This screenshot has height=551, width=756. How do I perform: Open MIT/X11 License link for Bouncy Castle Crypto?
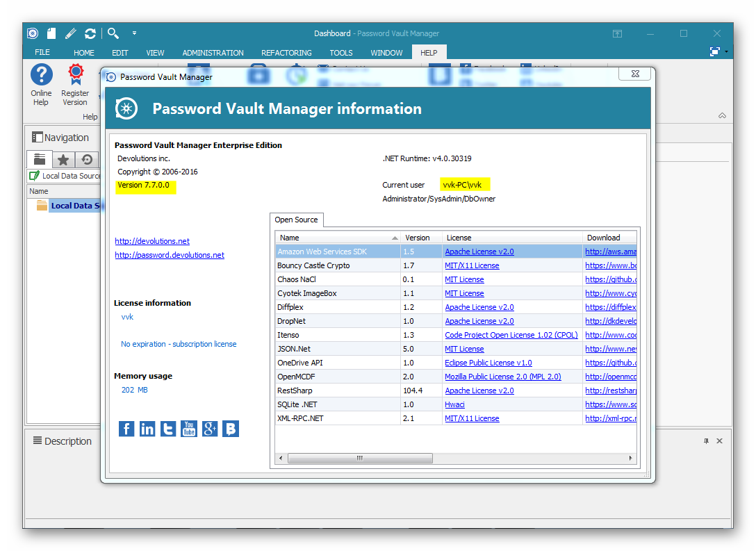point(472,265)
